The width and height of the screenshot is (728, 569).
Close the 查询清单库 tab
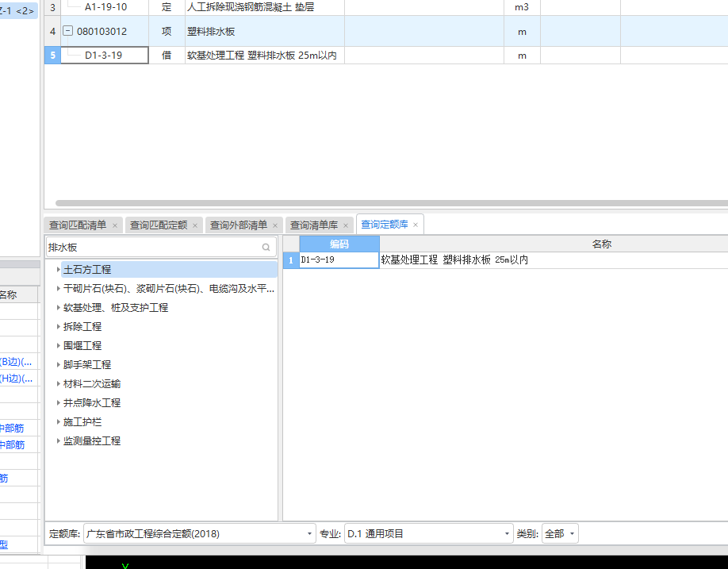[x=346, y=225]
